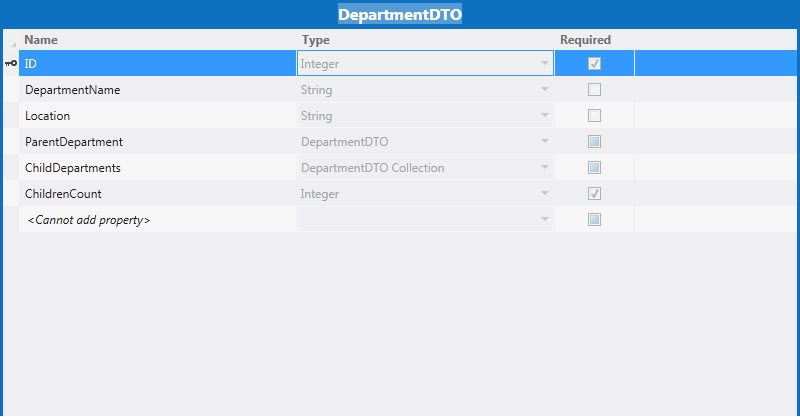Select the ParentDepartment property cell
The width and height of the screenshot is (800, 417).
pyautogui.click(x=158, y=142)
